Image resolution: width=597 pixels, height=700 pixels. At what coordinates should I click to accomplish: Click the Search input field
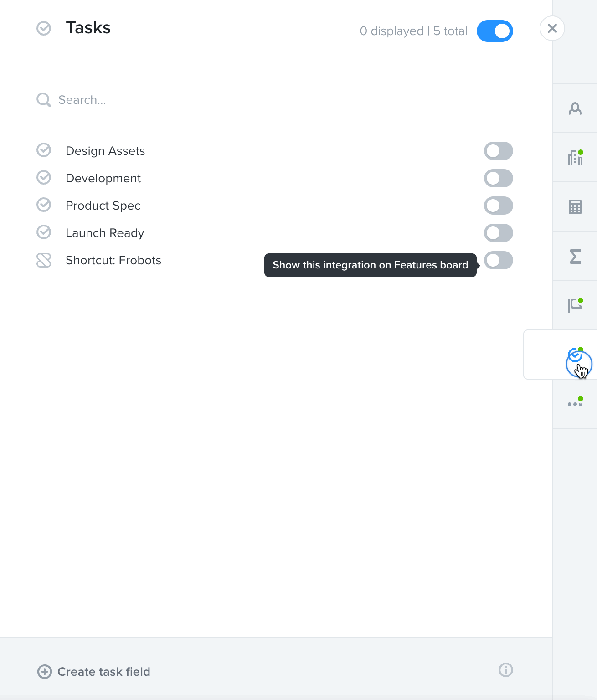pos(273,100)
